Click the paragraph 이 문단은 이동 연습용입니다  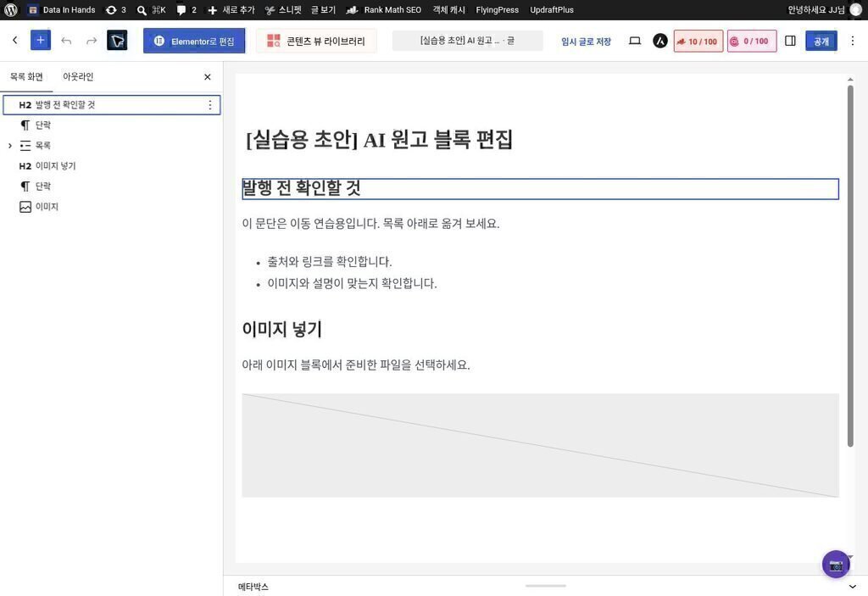pyautogui.click(x=370, y=224)
